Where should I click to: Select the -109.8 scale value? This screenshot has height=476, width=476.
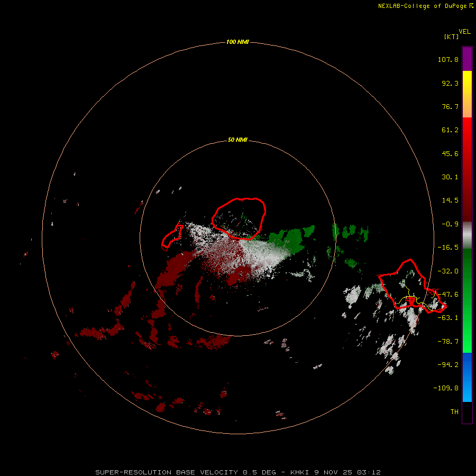(x=446, y=388)
